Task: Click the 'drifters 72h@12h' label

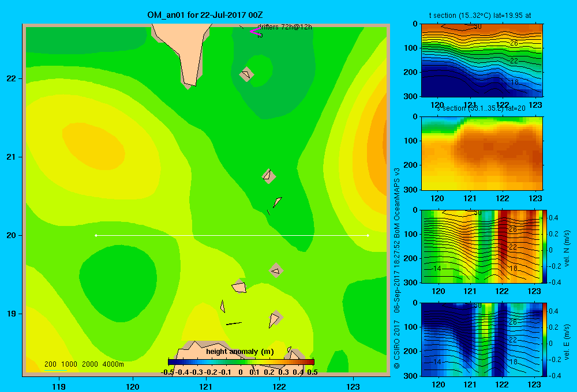Action: [x=285, y=27]
